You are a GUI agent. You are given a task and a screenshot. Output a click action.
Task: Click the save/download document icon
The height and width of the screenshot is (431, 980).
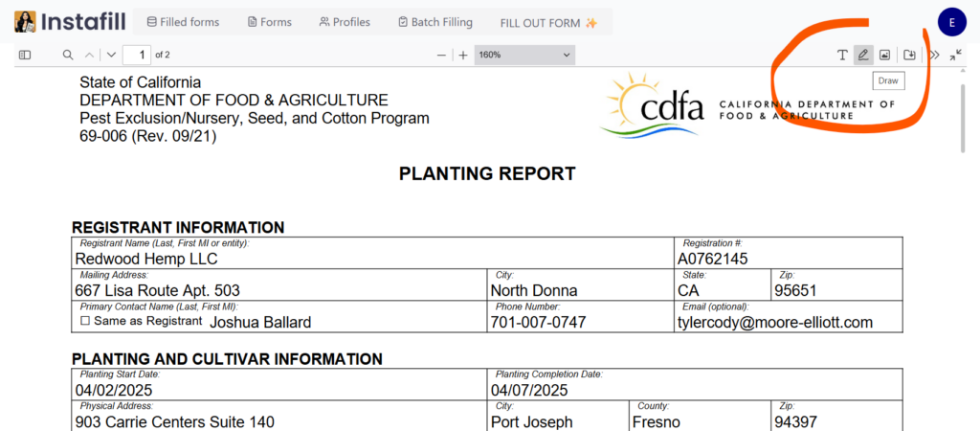[910, 55]
